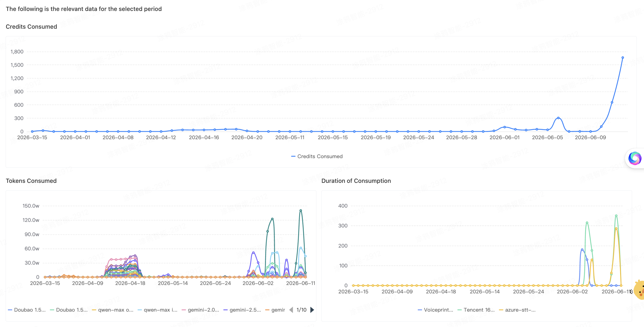The image size is (644, 327).
Task: Select the green peak point above 300 near 2026-06-11
Action: 616,216
